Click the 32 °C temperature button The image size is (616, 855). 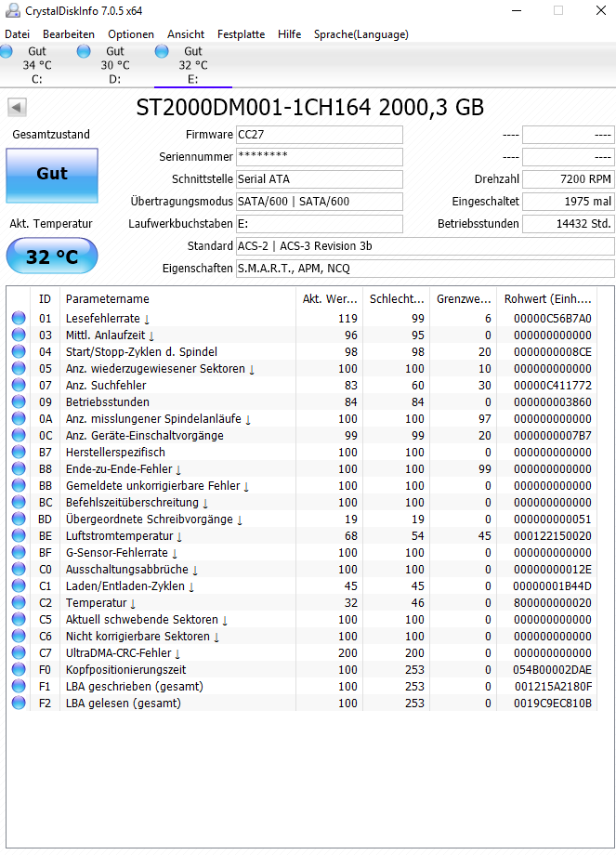pyautogui.click(x=52, y=256)
